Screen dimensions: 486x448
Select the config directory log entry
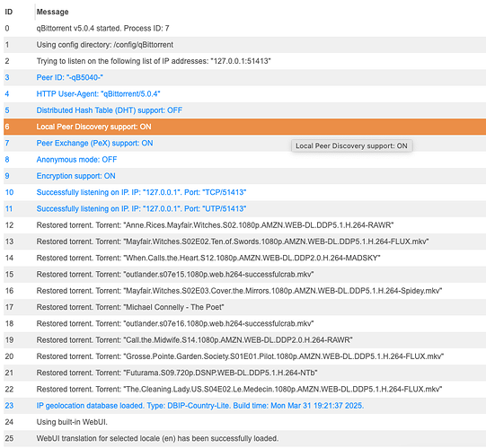pyautogui.click(x=244, y=45)
